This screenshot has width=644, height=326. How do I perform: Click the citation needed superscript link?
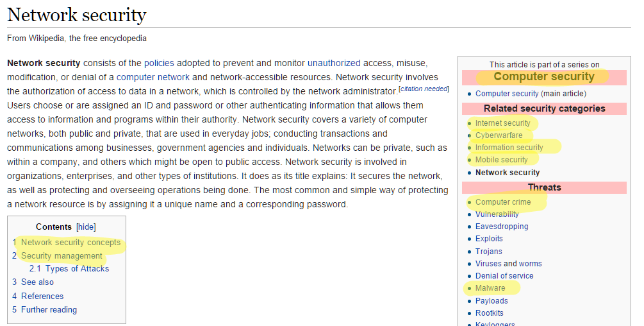tap(424, 89)
